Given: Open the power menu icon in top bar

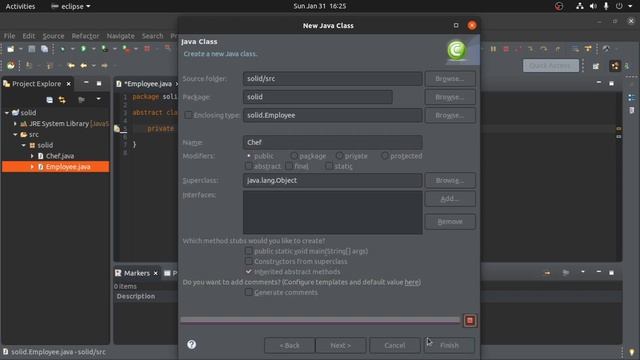Looking at the screenshot, I should [x=619, y=6].
